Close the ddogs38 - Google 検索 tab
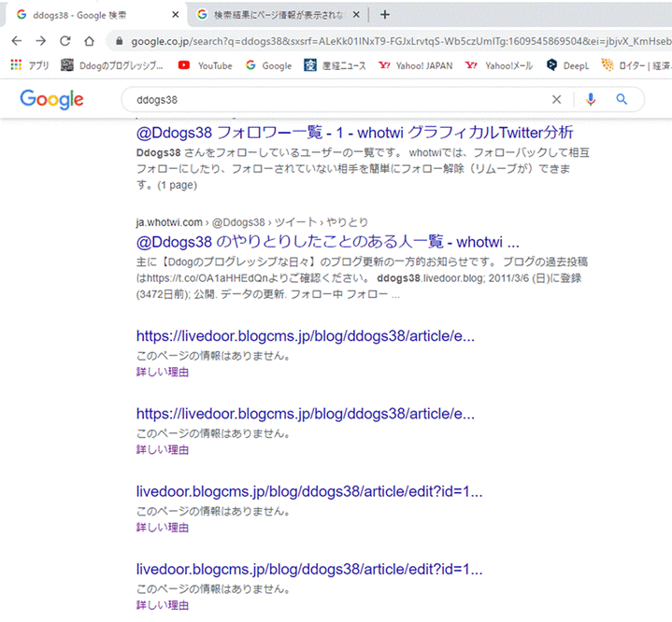This screenshot has width=672, height=622. point(176,15)
